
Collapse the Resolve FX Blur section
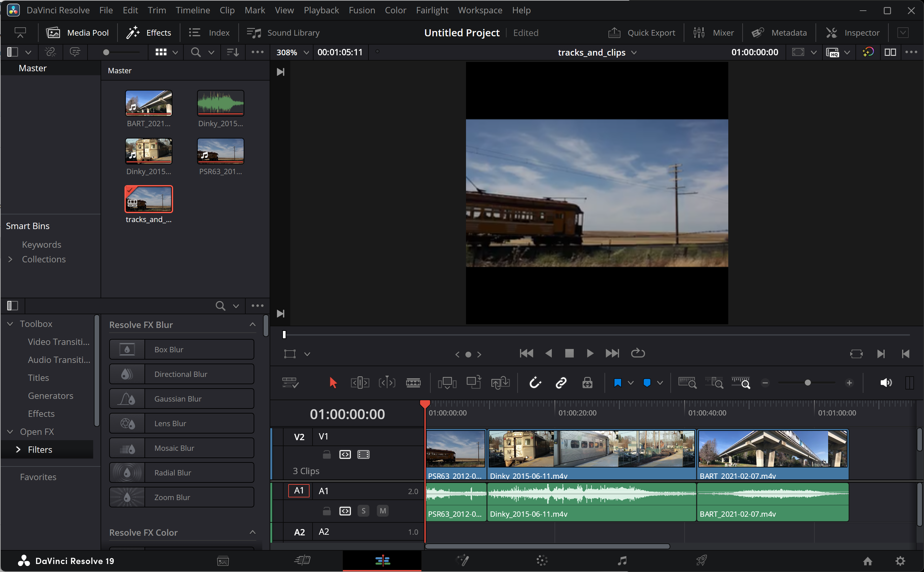(253, 325)
